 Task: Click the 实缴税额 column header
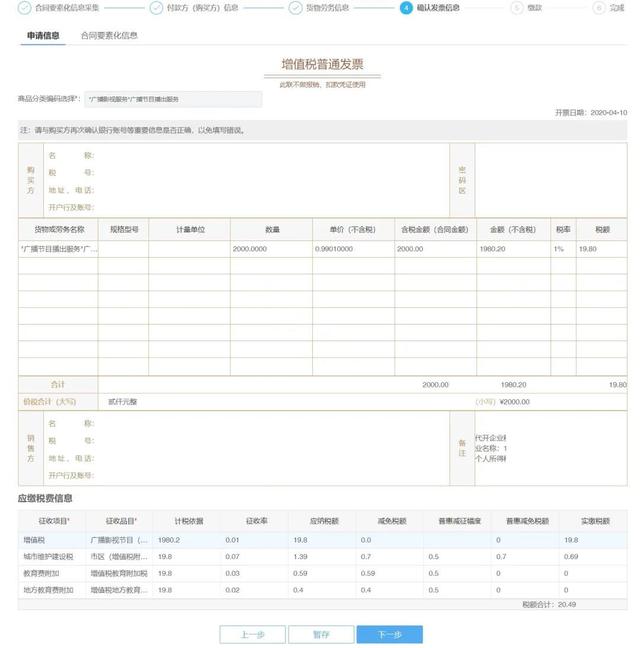[x=595, y=521]
